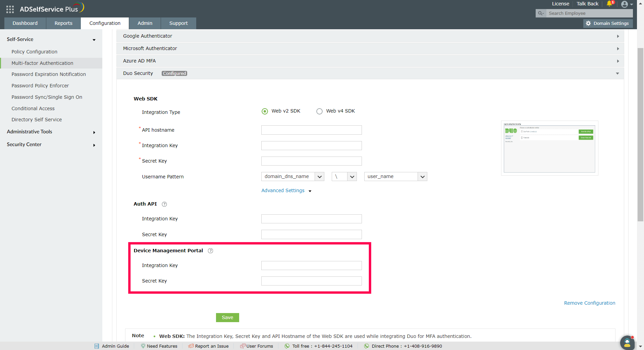Click the Report an Issue icon

tap(191, 346)
